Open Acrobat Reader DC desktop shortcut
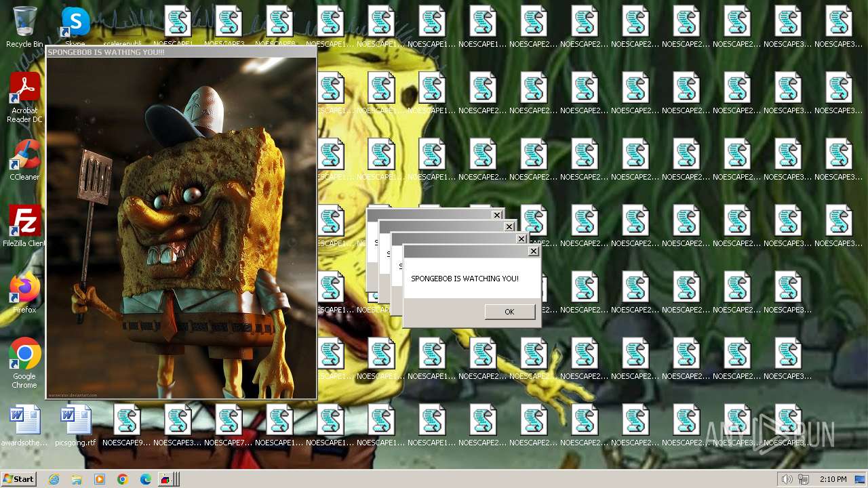Screen dimensions: 868x488 [x=24, y=98]
